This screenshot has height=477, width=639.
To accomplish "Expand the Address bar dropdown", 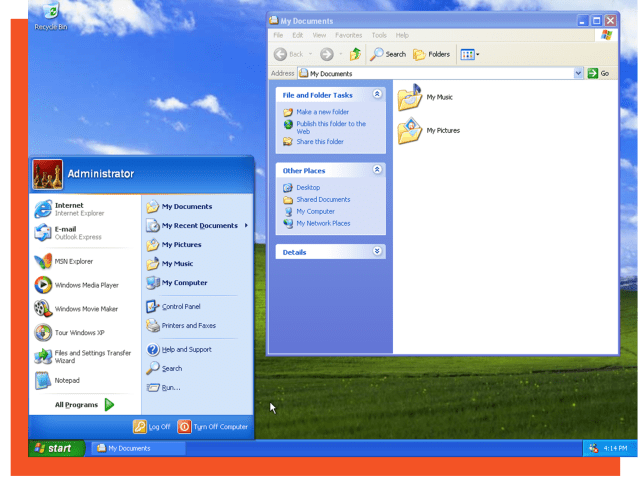I will tap(578, 73).
